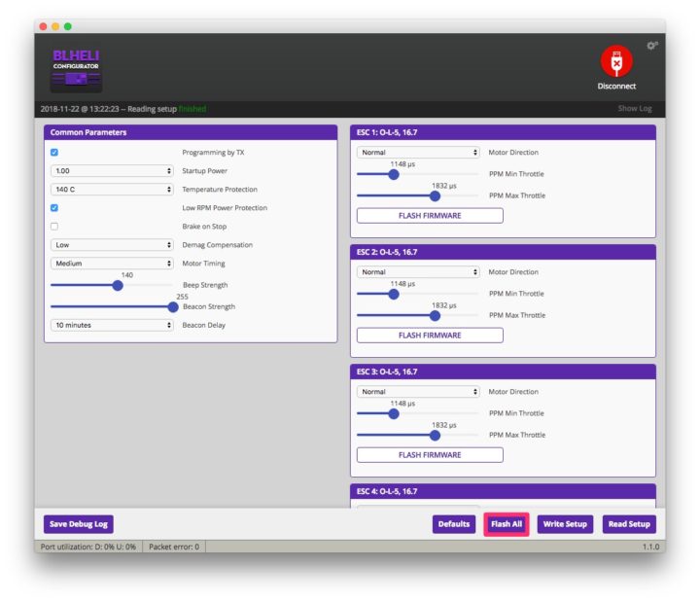Click the BLHeli Configurator logo
This screenshot has height=602, width=700.
click(76, 69)
